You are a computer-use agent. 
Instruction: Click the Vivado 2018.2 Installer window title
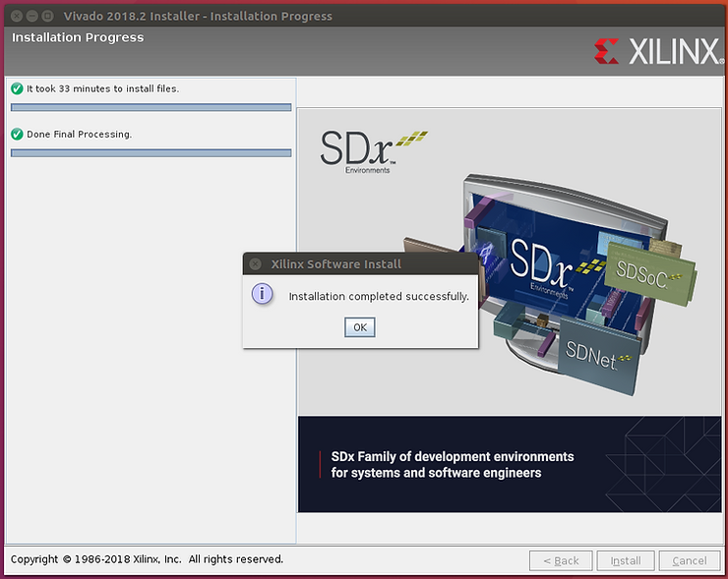198,17
